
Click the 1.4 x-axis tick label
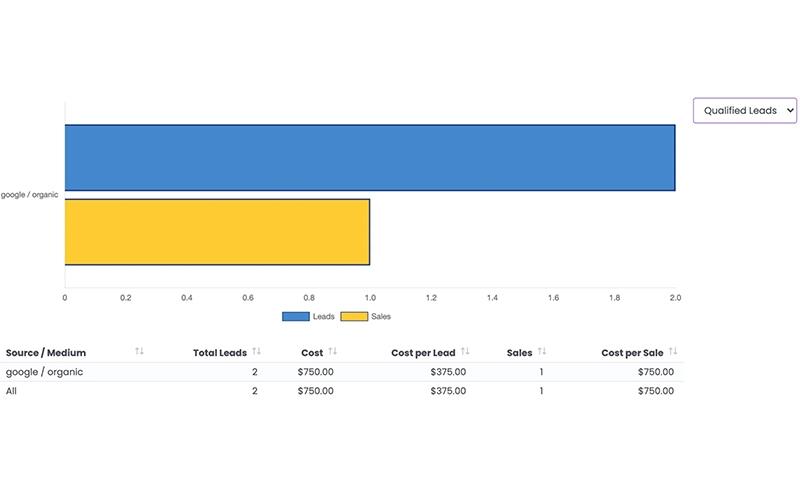click(x=492, y=297)
